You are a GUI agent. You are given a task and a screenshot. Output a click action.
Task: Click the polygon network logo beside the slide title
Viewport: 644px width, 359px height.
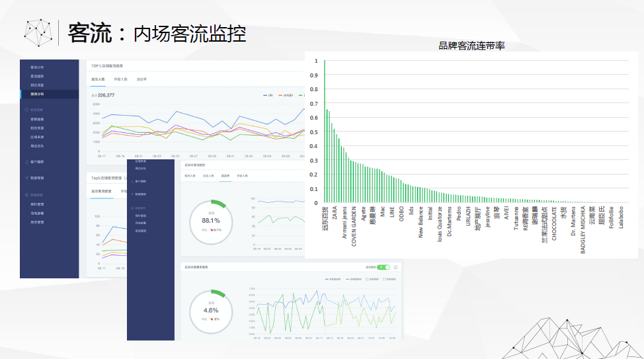click(38, 32)
